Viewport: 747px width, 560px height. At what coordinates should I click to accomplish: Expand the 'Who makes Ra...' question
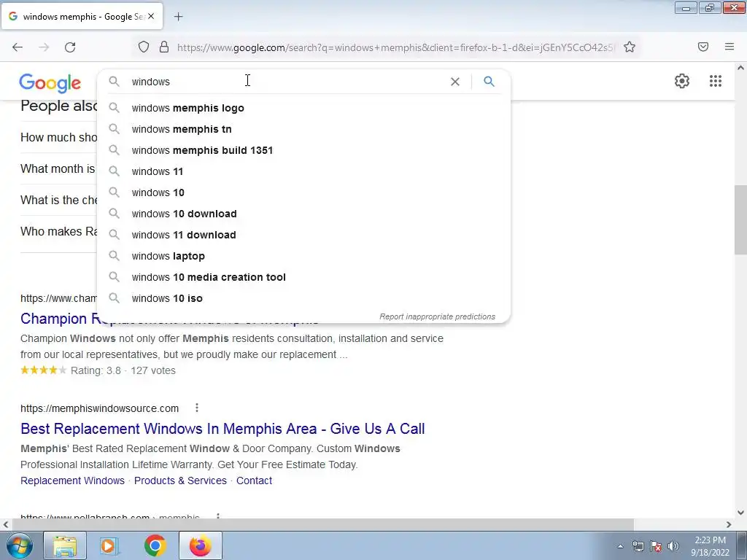(58, 231)
